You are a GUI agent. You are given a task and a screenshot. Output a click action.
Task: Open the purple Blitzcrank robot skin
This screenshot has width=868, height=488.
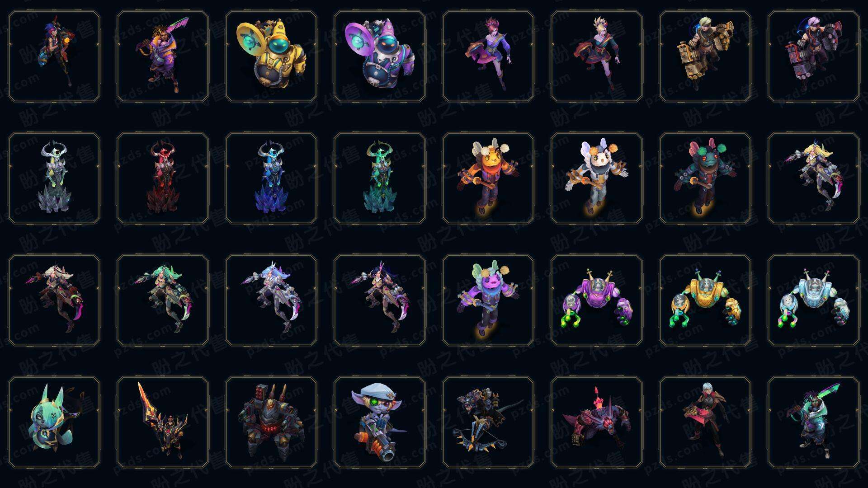pyautogui.click(x=597, y=300)
